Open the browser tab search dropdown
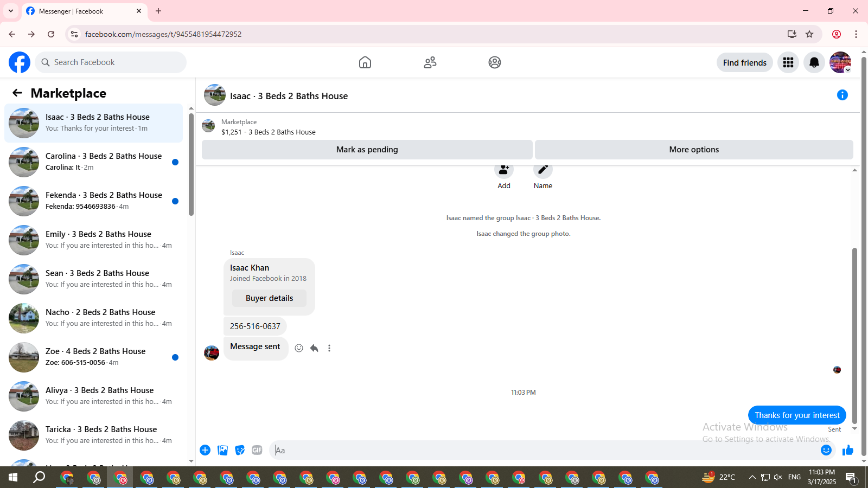The height and width of the screenshot is (488, 868). [11, 11]
